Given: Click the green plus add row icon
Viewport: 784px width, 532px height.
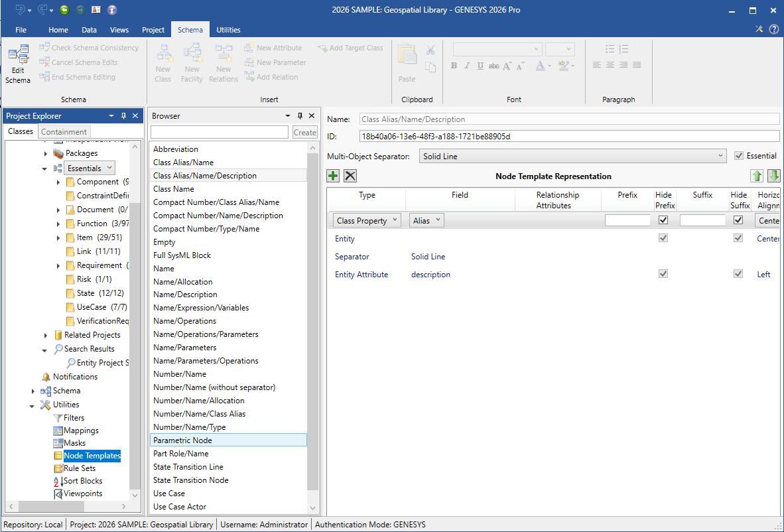Looking at the screenshot, I should click(x=333, y=176).
